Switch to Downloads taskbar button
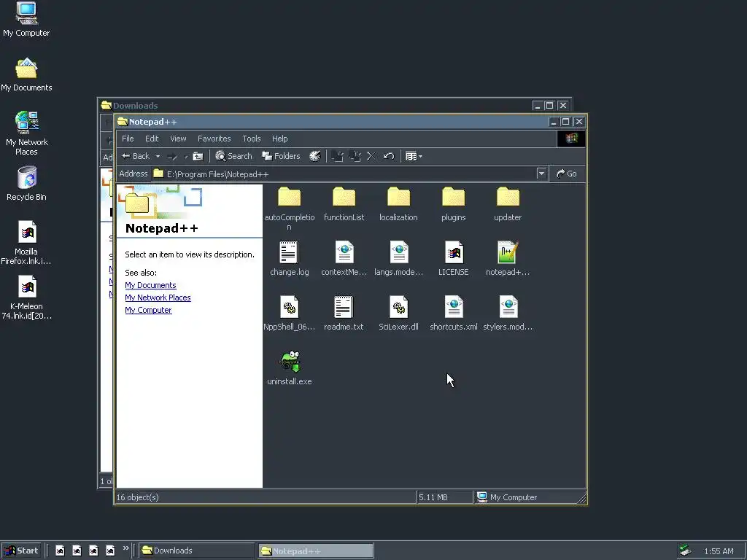Image resolution: width=747 pixels, height=560 pixels. click(x=197, y=551)
